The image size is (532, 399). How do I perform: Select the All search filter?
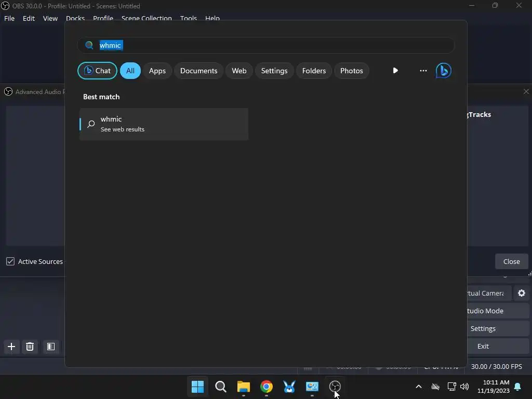[130, 71]
